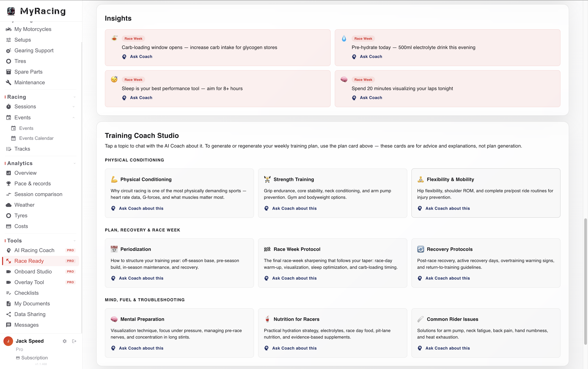The image size is (588, 369).
Task: Collapse the Racing section chevron
Action: click(74, 97)
